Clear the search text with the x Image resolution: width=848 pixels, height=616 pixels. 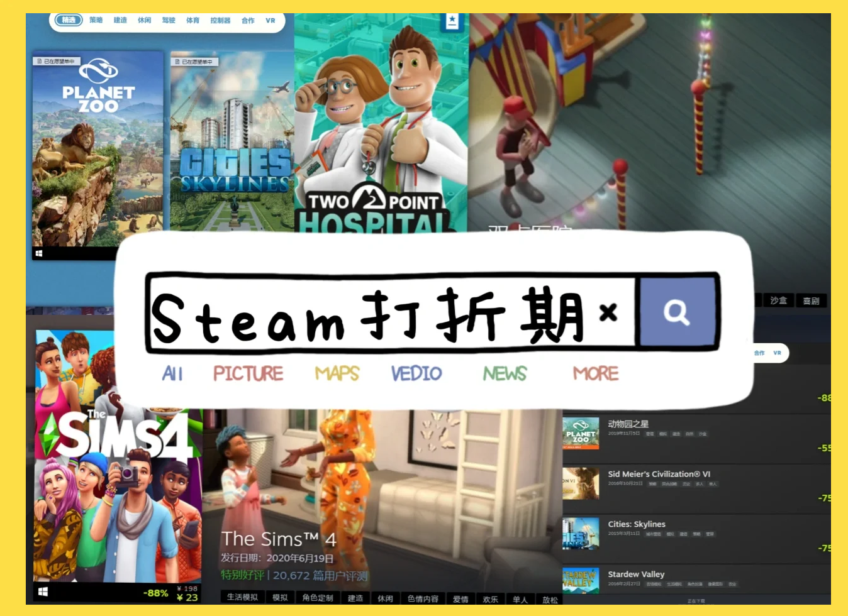pos(608,312)
